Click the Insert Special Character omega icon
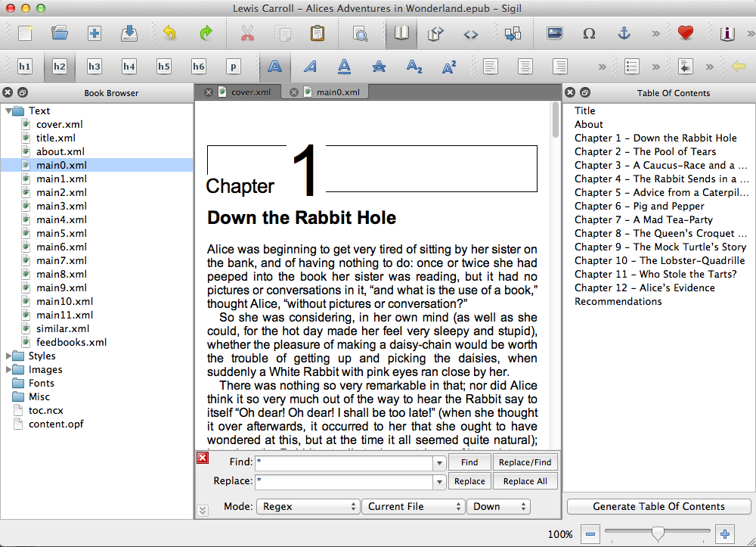Screen dimensions: 756x547 click(589, 33)
